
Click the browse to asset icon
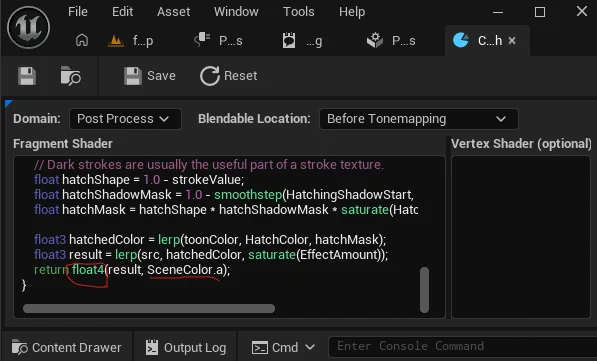70,76
